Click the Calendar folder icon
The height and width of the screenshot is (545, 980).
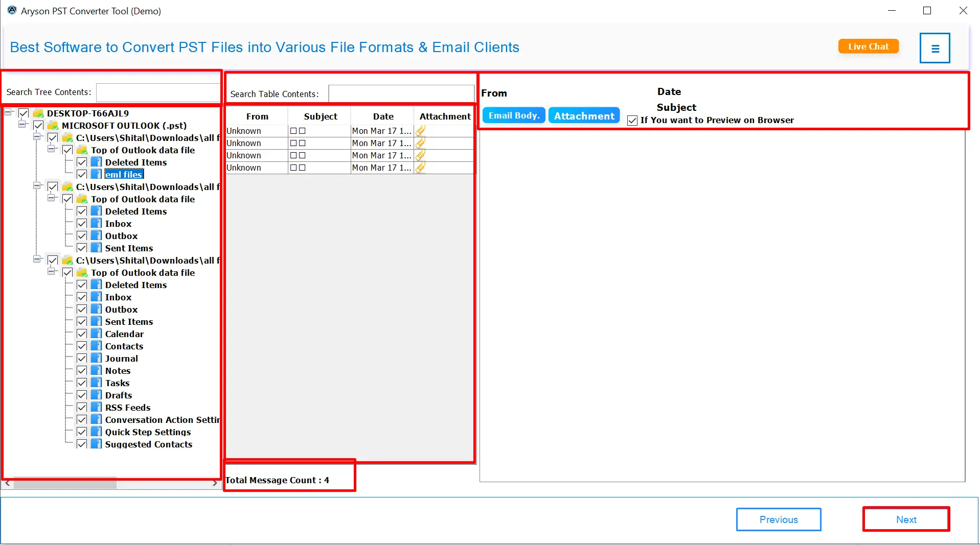click(96, 334)
